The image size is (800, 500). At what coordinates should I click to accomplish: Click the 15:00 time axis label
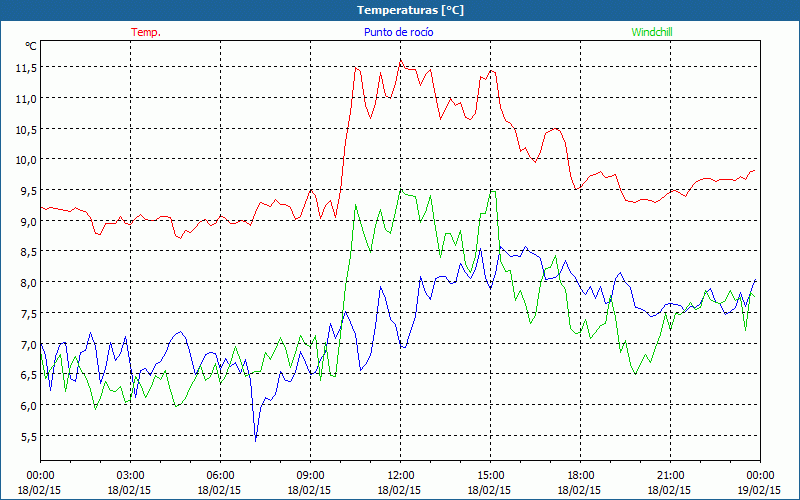[490, 476]
